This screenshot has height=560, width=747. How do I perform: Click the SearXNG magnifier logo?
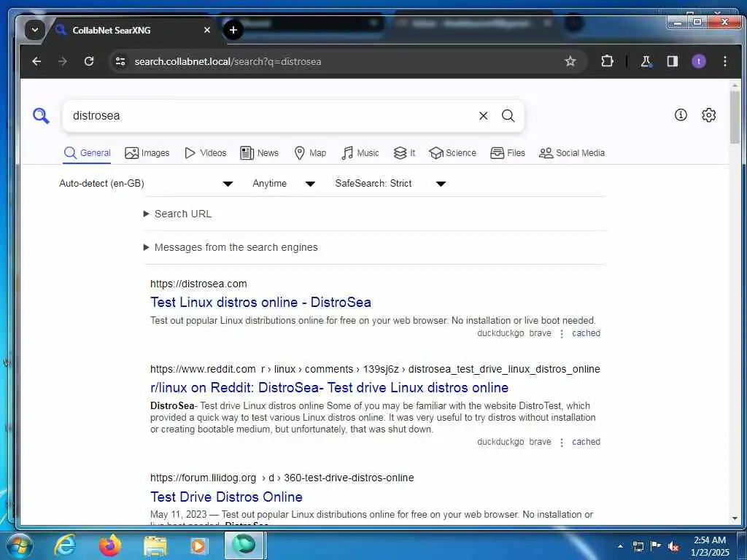[41, 116]
